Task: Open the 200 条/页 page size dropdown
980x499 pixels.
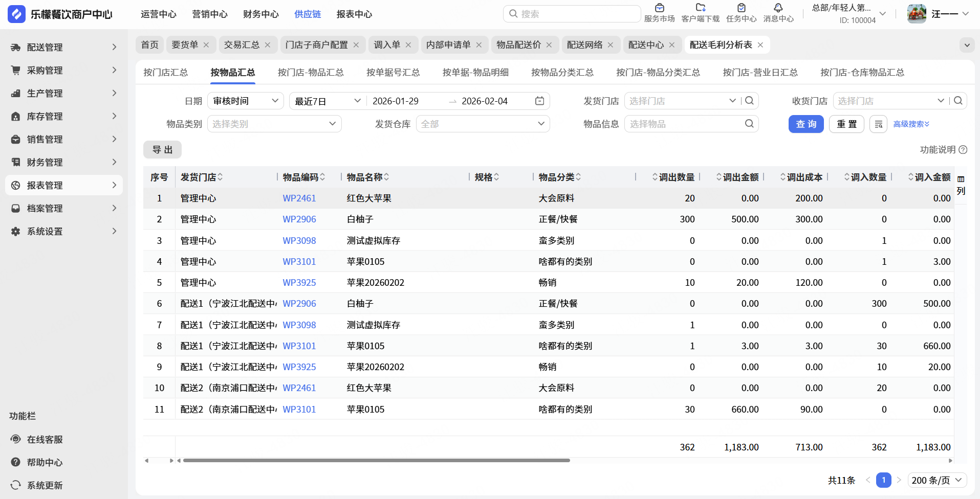Action: [937, 480]
